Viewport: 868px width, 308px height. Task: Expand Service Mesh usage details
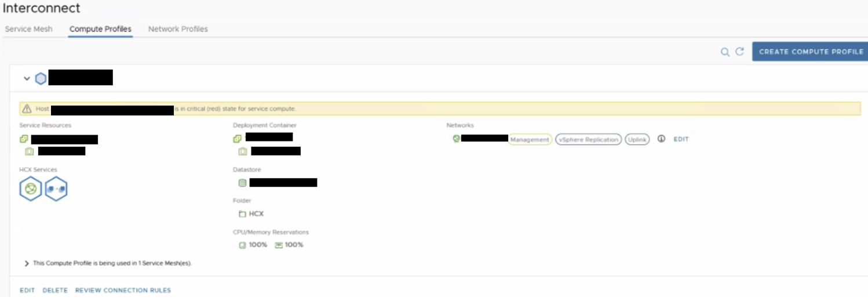pos(27,263)
